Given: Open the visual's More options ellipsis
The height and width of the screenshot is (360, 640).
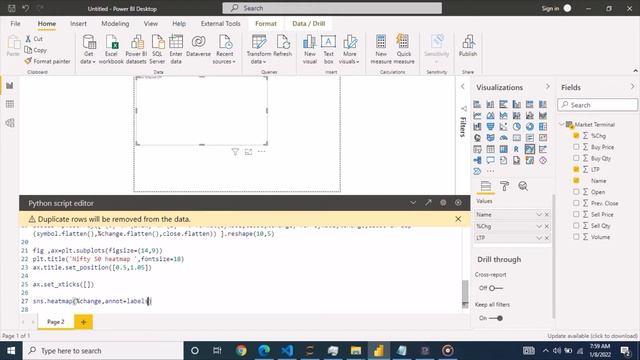Looking at the screenshot, I should [x=262, y=152].
